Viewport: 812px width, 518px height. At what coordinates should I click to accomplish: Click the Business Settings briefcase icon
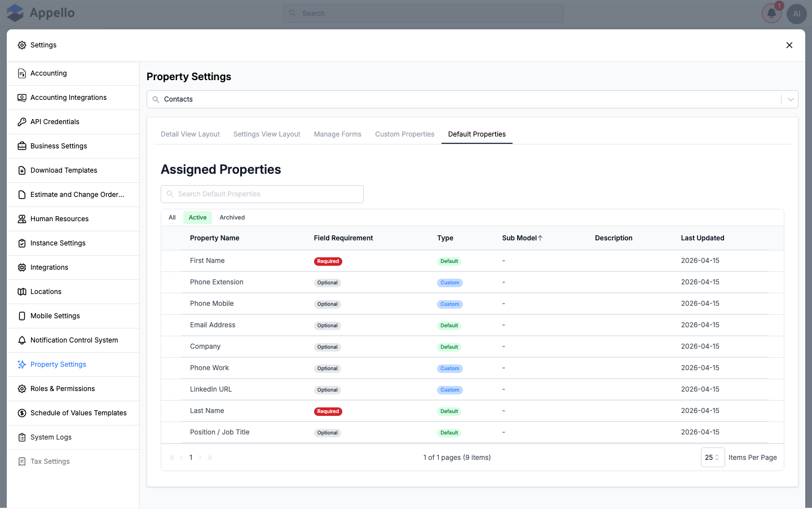coord(22,146)
